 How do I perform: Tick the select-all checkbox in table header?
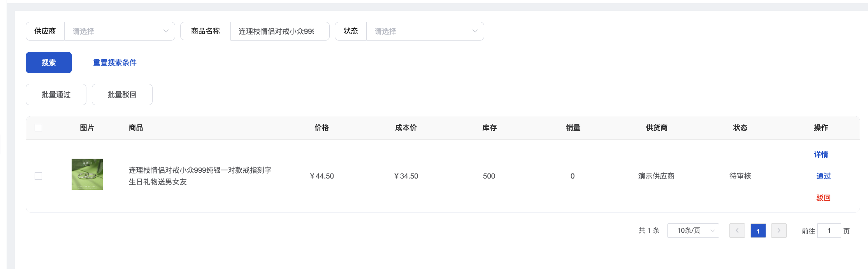[39, 128]
